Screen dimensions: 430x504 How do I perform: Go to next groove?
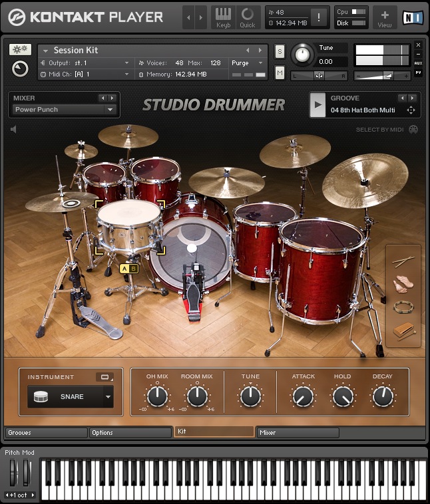coord(412,98)
